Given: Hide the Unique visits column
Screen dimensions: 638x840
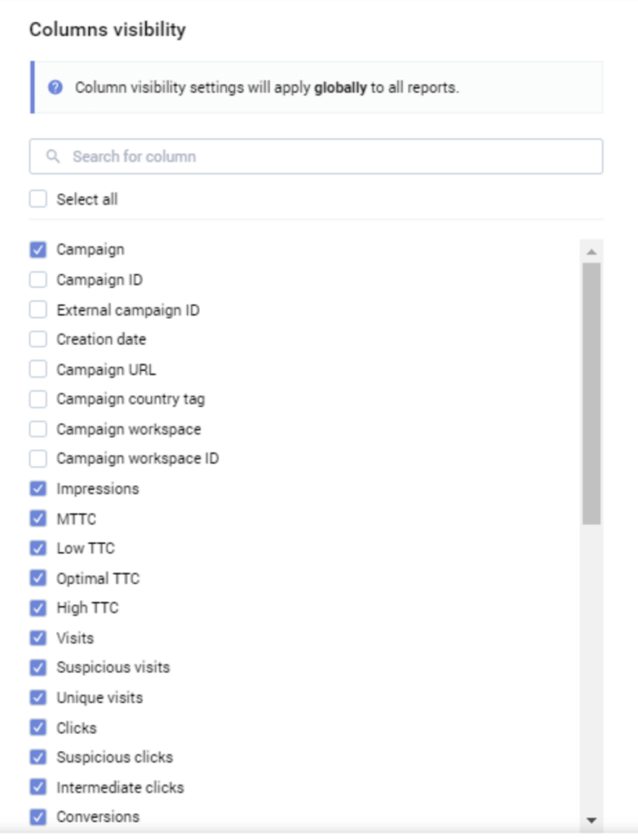Looking at the screenshot, I should 38,698.
